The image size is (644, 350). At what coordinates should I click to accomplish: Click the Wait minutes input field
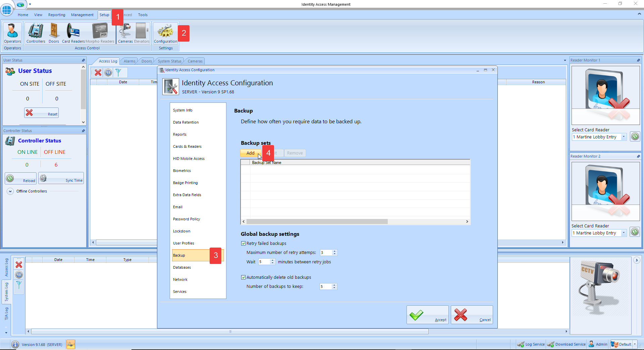click(264, 262)
